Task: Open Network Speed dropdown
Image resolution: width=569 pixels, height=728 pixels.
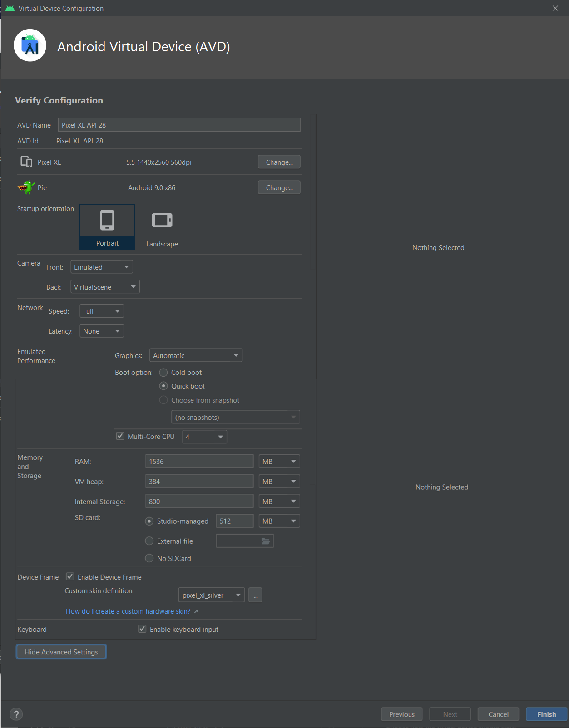Action: (102, 311)
